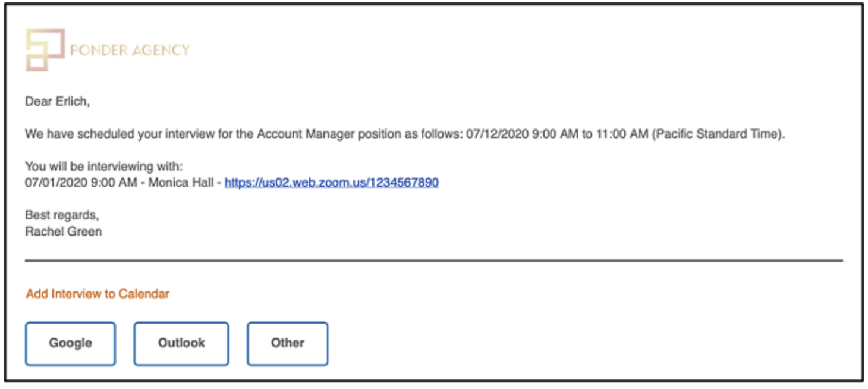868x389 pixels.
Task: Click the Dear Erlich greeting
Action: [x=57, y=102]
